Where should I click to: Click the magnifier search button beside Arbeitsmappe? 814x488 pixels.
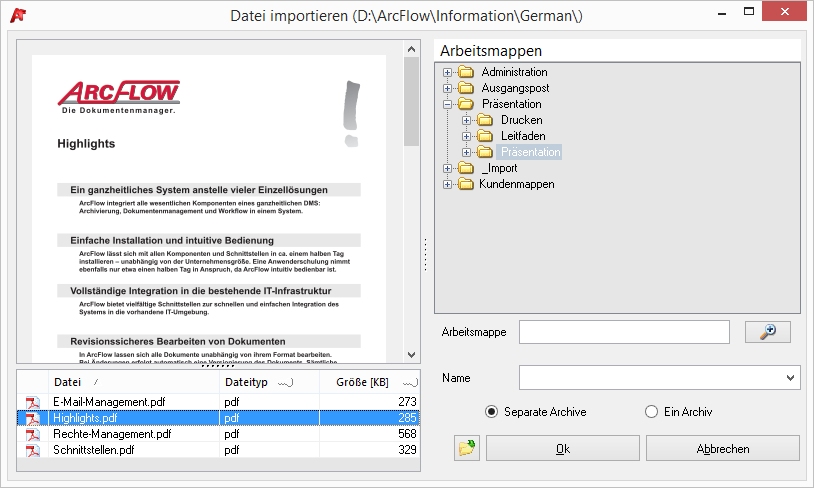tap(767, 332)
